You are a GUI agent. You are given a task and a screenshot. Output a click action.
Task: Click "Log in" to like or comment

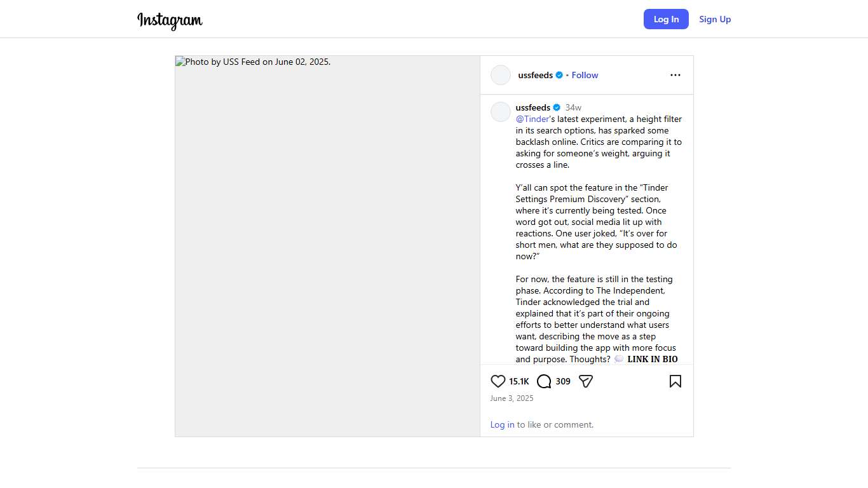point(502,424)
